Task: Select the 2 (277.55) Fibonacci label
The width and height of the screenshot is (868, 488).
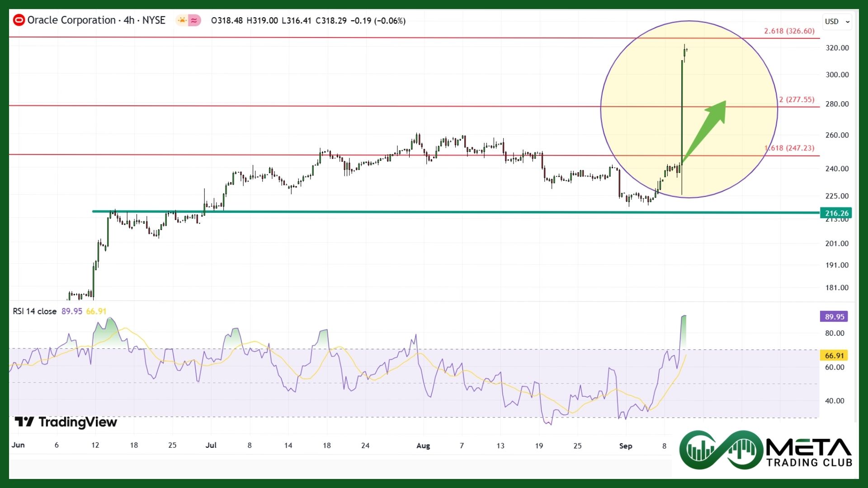Action: pos(797,99)
